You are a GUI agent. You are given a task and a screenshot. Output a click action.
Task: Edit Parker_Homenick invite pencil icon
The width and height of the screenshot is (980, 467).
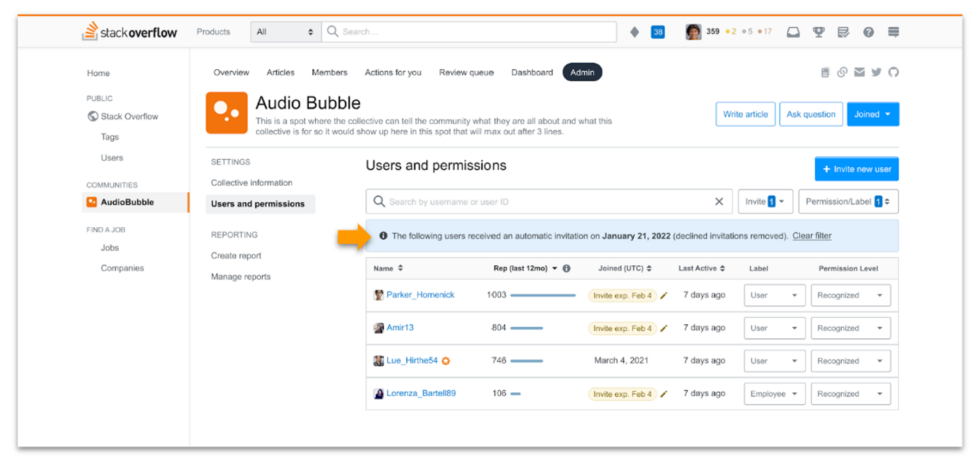point(664,295)
